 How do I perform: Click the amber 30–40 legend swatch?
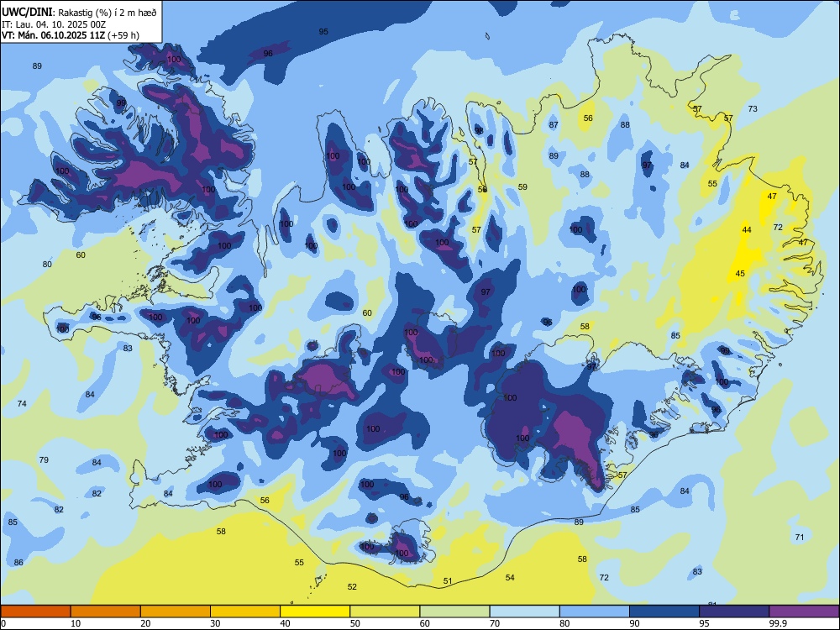[245, 612]
